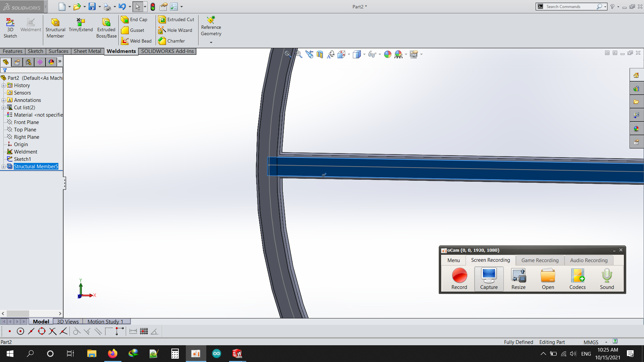Add a Weld Bead

[136, 41]
